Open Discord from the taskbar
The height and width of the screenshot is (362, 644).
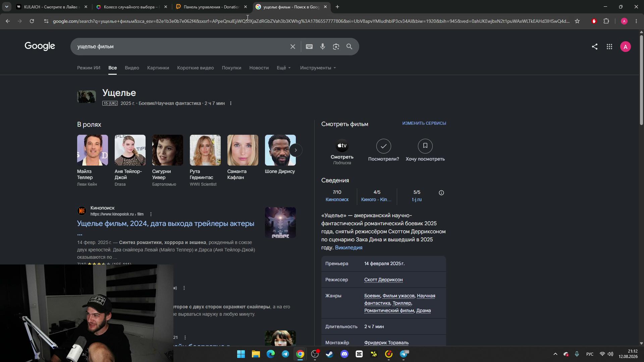pyautogui.click(x=344, y=354)
